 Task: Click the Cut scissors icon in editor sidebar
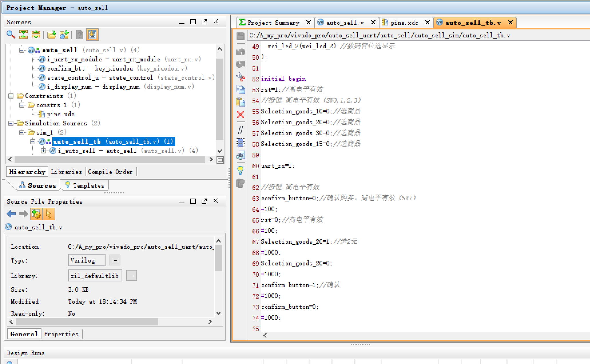coord(241,77)
